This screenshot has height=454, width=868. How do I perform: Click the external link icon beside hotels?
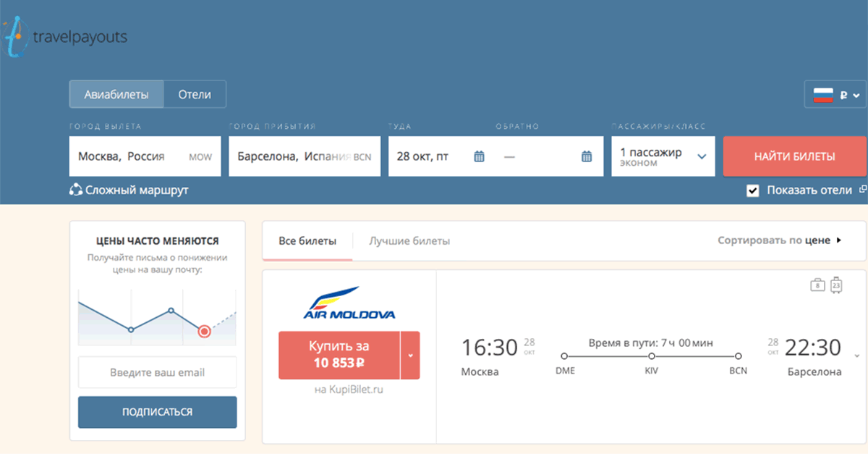coord(861,190)
